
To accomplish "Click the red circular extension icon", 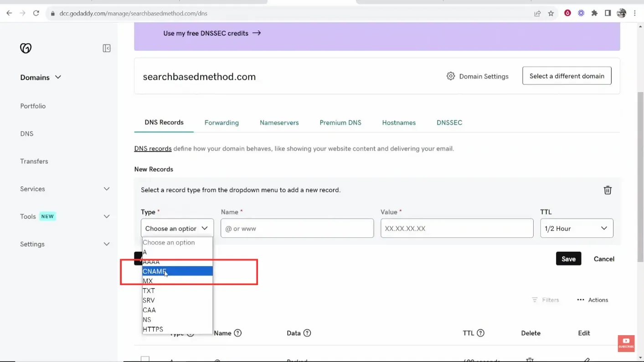I will point(567,13).
